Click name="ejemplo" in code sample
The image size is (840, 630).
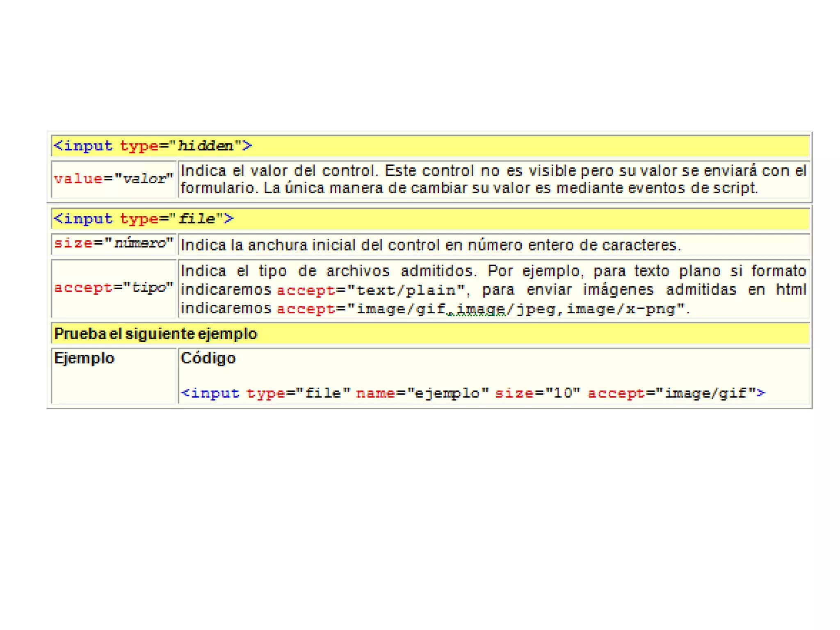click(x=422, y=393)
